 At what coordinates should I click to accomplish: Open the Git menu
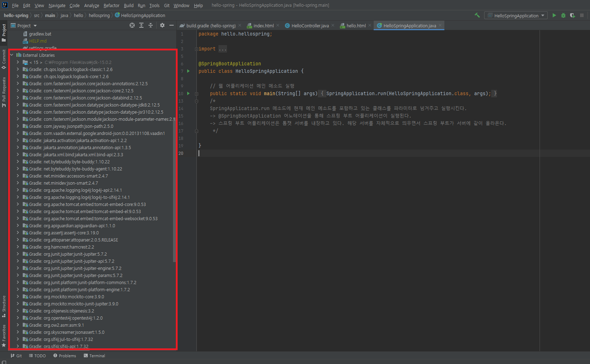tap(167, 5)
